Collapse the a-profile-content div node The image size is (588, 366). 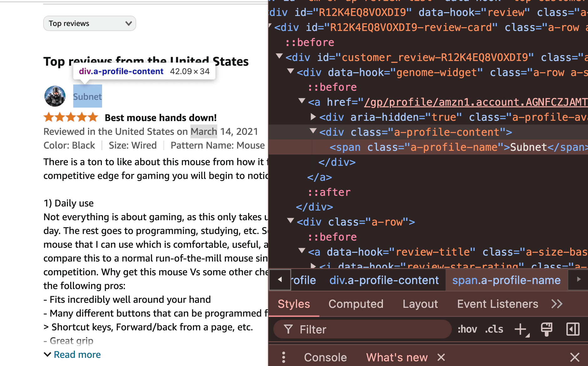click(313, 131)
